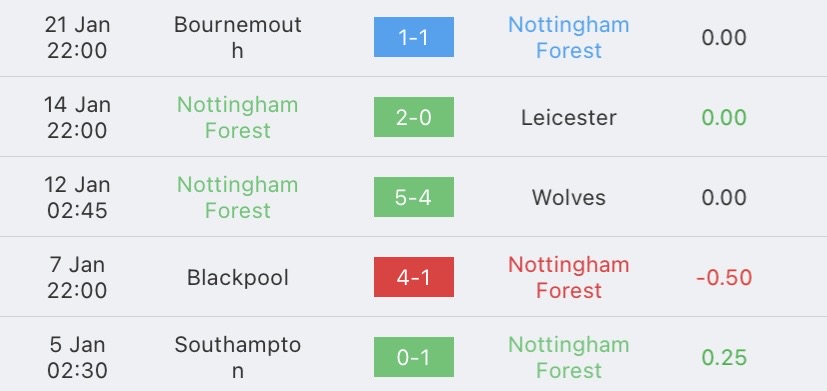This screenshot has height=391, width=827.
Task: Click the 7 Jan 22:00 match date
Action: [x=77, y=278]
